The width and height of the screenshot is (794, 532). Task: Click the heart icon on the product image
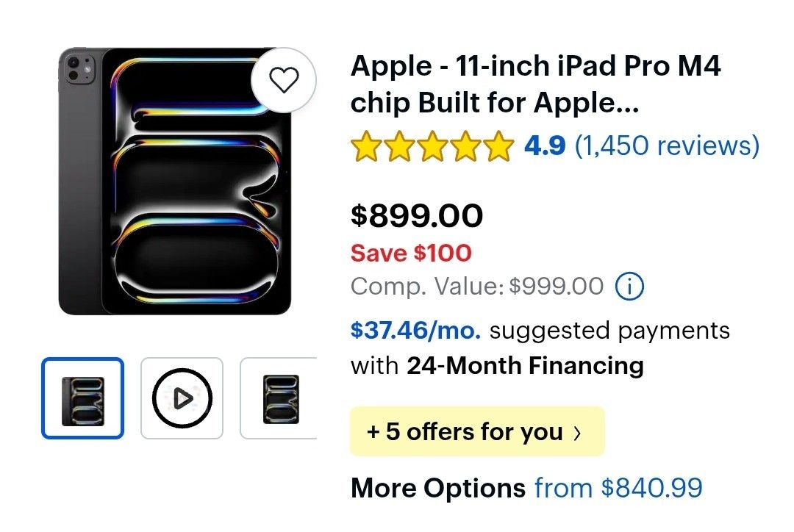[284, 81]
